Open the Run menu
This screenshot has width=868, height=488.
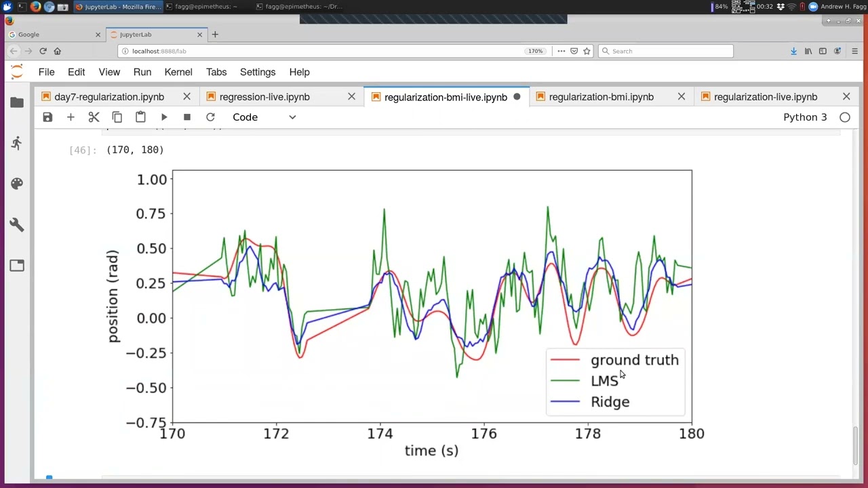tap(142, 72)
